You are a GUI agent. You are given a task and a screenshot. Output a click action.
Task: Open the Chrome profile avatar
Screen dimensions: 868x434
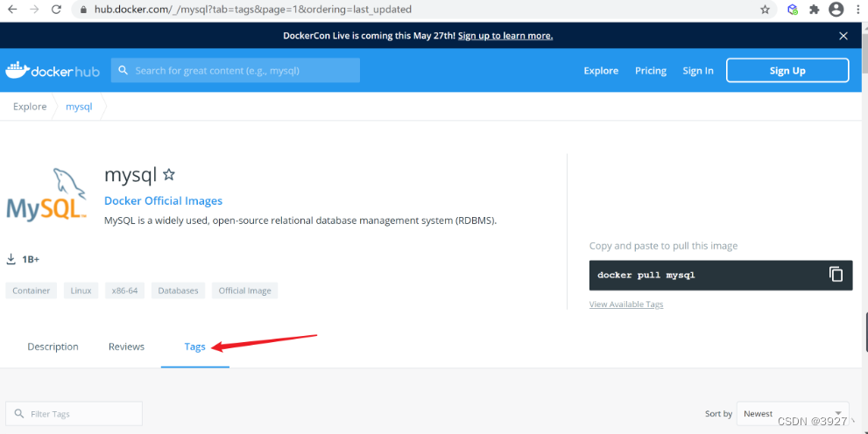click(836, 10)
